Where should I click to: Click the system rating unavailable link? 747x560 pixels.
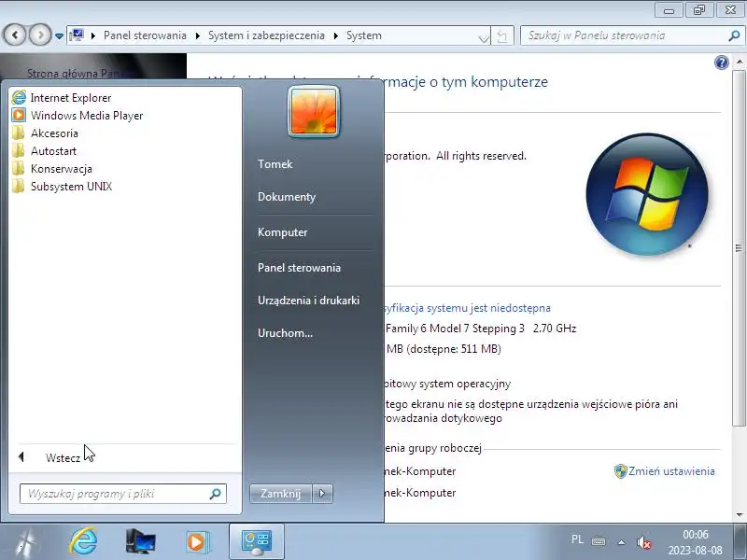click(x=468, y=308)
